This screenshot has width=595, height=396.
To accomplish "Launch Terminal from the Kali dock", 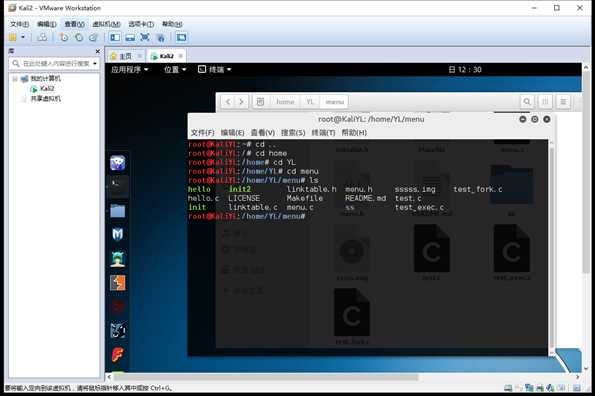I will click(118, 187).
